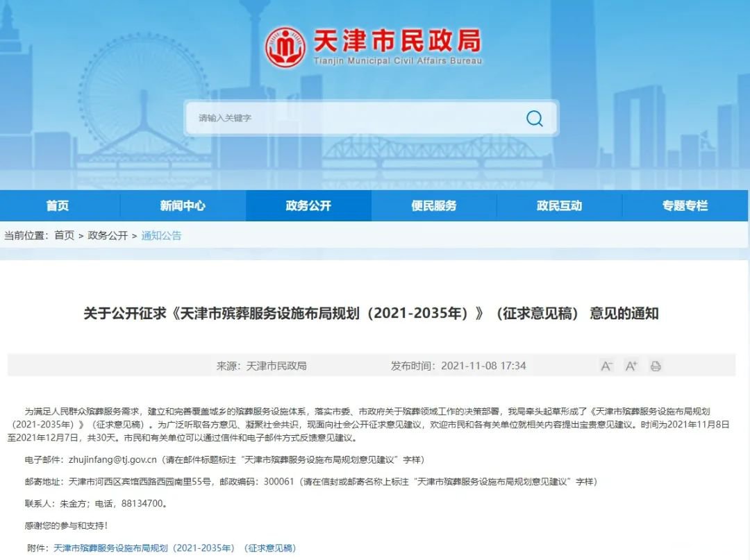This screenshot has height=560, width=750.
Task: Click the A+ font size increase icon
Action: [x=631, y=365]
